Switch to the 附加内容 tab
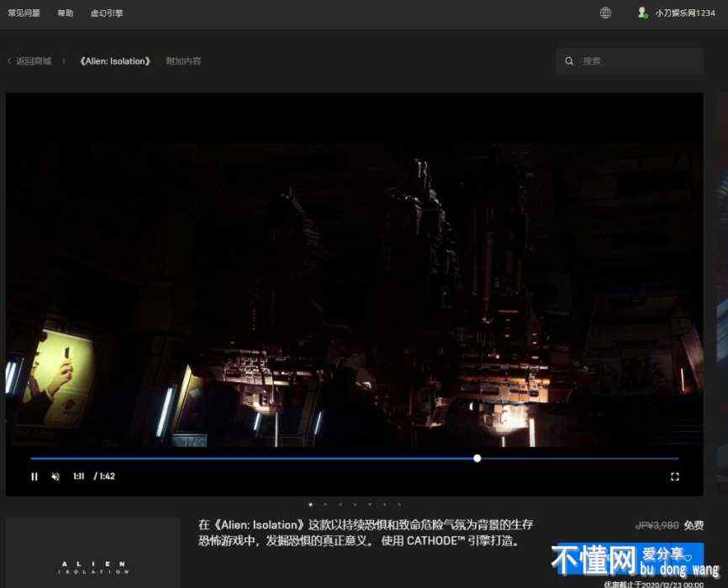This screenshot has width=728, height=588. point(183,60)
